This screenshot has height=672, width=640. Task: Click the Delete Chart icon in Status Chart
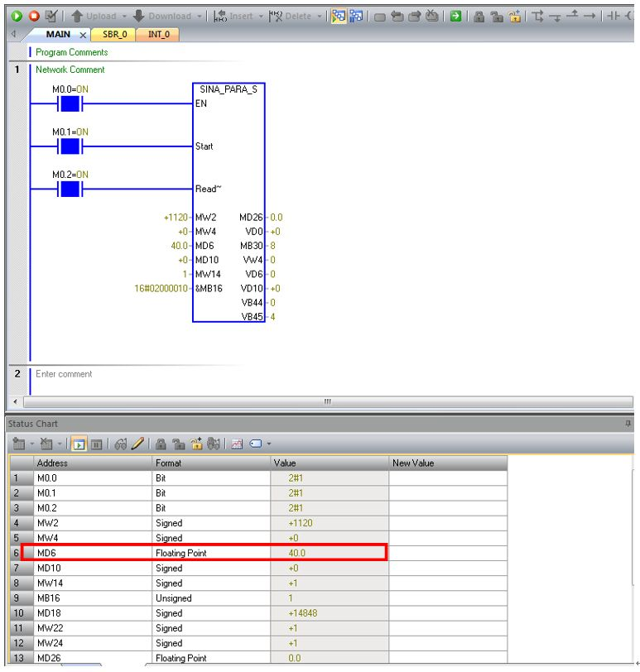(46, 444)
